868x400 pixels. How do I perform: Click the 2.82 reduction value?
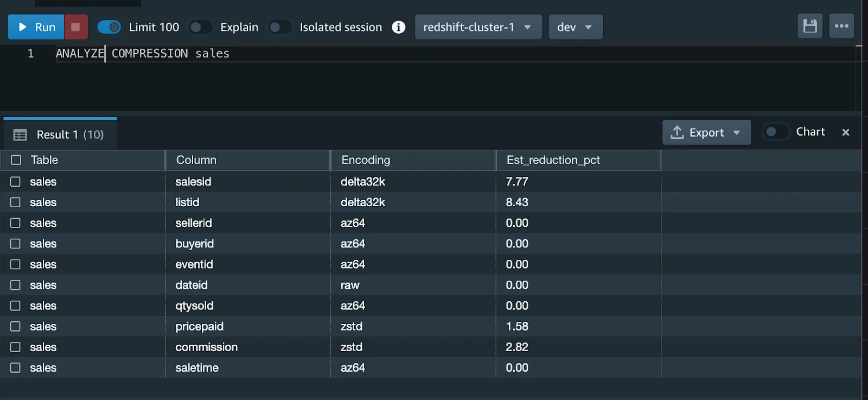517,347
